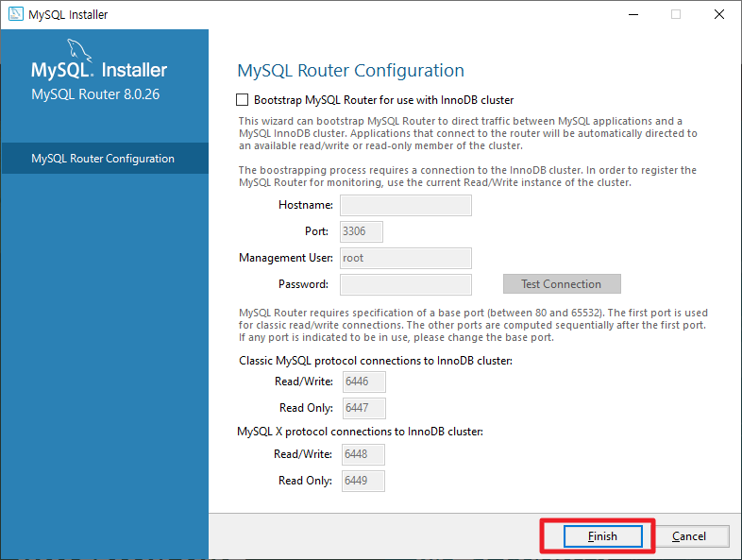Select MySQL Router Configuration step in sidebar

(x=104, y=158)
